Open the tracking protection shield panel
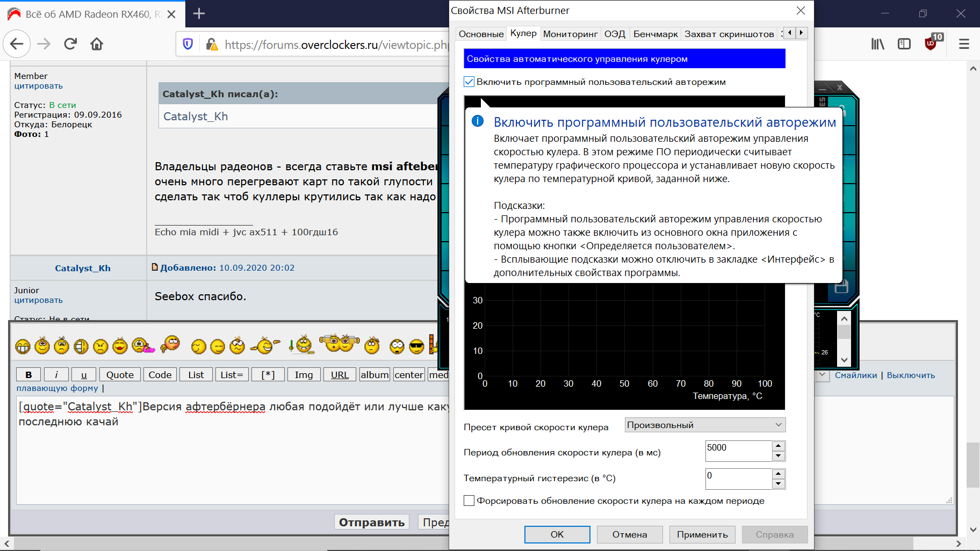980x551 pixels. [188, 44]
